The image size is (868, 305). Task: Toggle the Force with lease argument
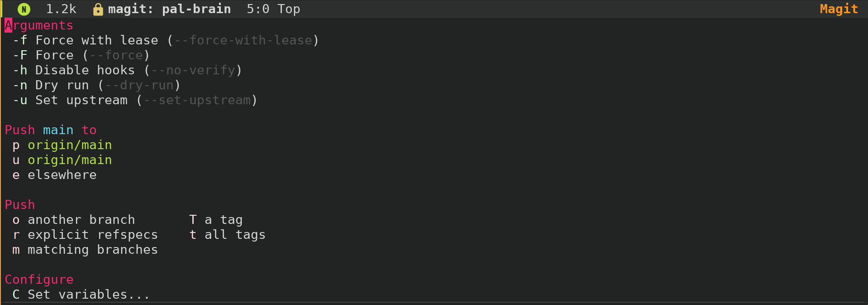166,40
